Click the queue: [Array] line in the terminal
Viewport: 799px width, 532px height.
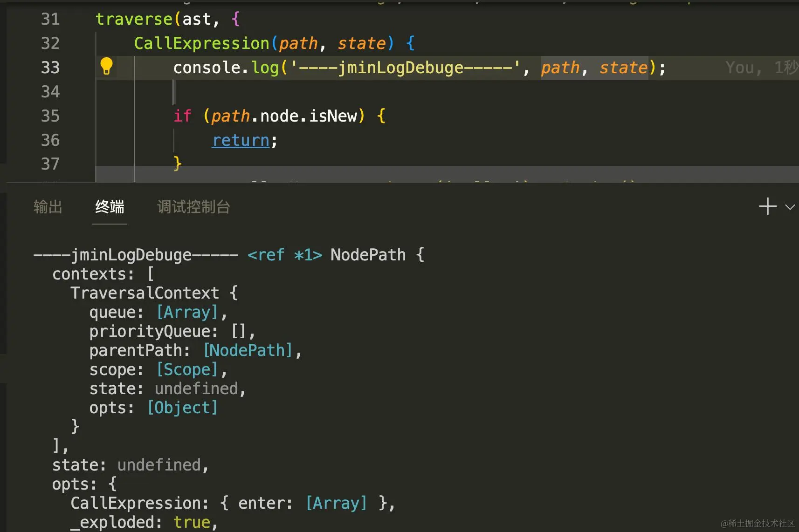coord(158,312)
